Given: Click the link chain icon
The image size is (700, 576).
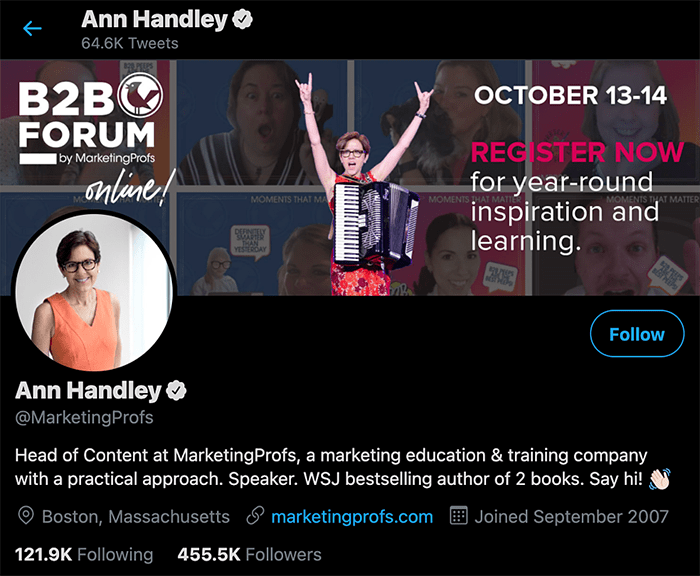Looking at the screenshot, I should click(x=255, y=516).
